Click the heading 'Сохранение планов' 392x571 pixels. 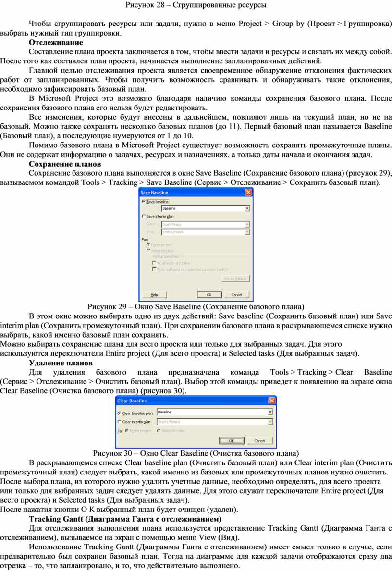tap(65, 164)
